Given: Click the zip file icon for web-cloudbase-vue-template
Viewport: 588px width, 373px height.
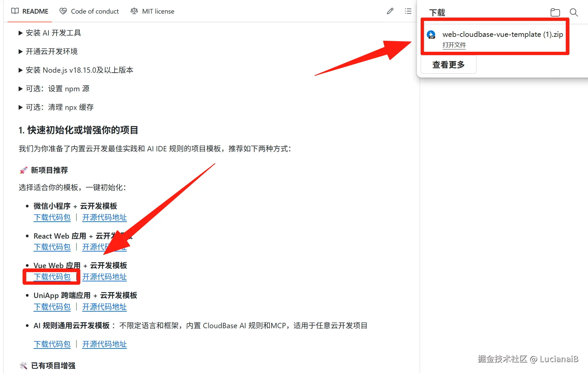Looking at the screenshot, I should coord(431,35).
